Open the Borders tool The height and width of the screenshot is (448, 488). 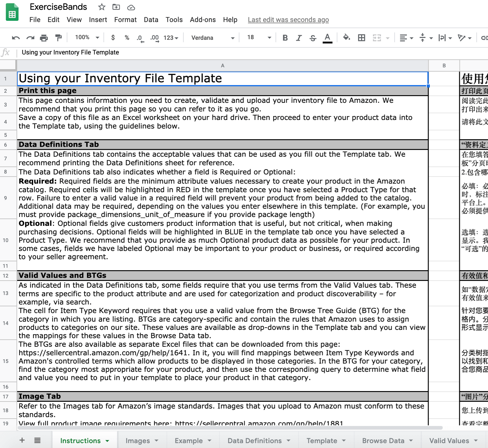[x=362, y=38]
